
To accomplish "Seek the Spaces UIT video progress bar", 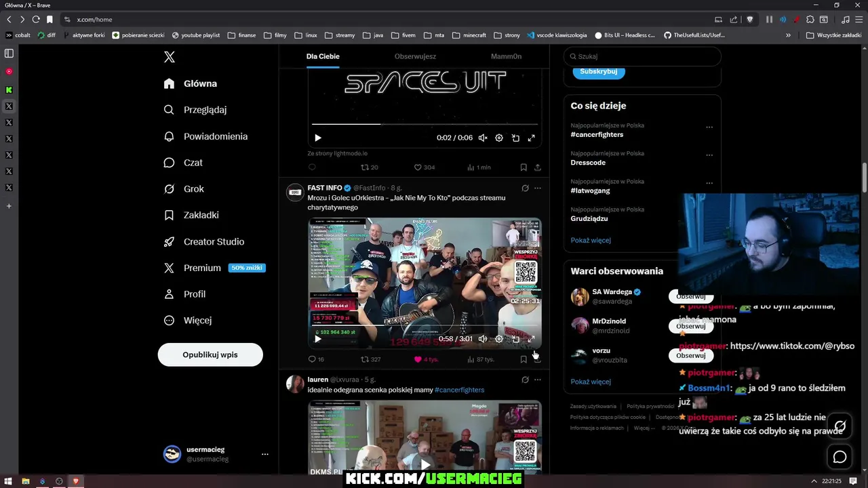I will click(425, 124).
